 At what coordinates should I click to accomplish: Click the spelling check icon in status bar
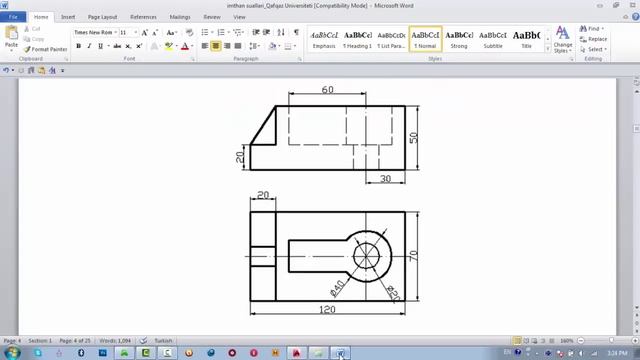pos(143,340)
